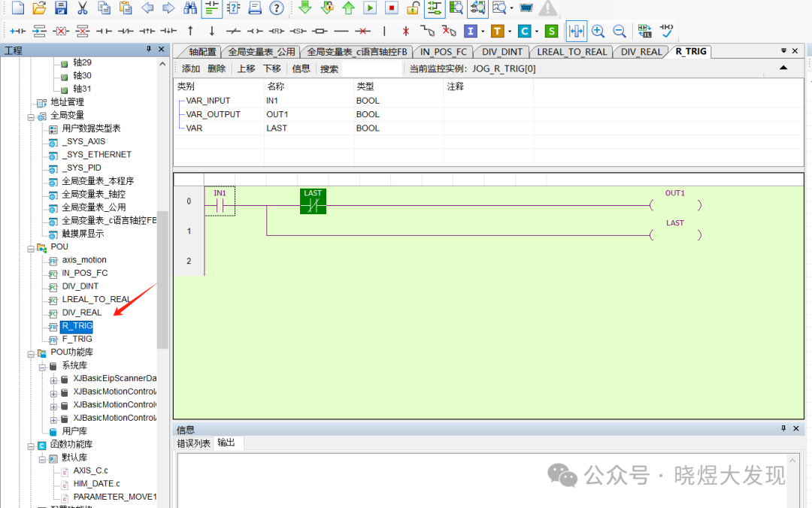Toggle the fit column width button
812x508 pixels.
(577, 31)
